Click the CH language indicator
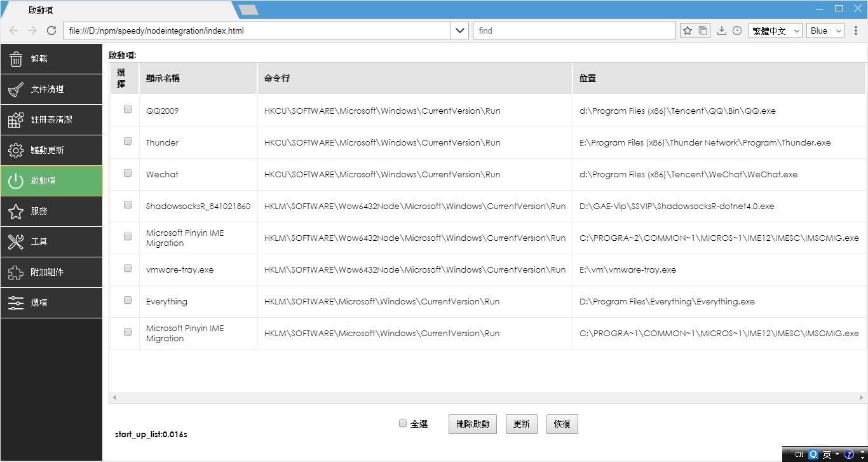Image resolution: width=868 pixels, height=462 pixels. point(799,455)
